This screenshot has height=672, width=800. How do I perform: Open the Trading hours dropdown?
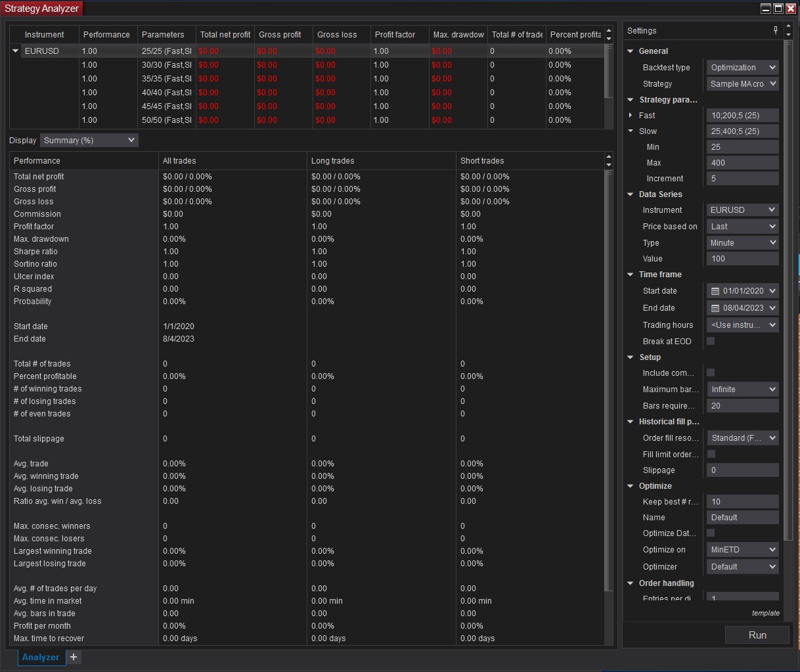click(x=743, y=325)
